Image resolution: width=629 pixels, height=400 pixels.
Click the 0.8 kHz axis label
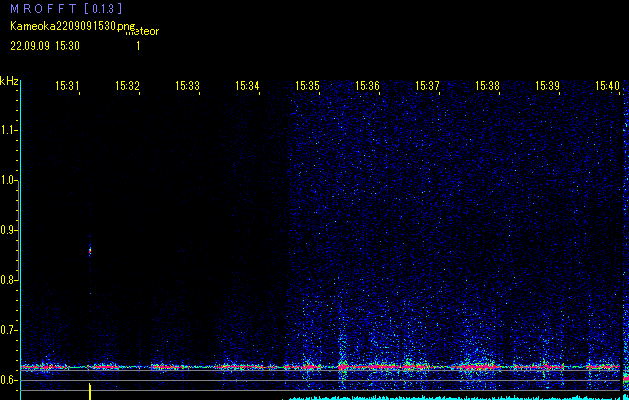coord(8,280)
